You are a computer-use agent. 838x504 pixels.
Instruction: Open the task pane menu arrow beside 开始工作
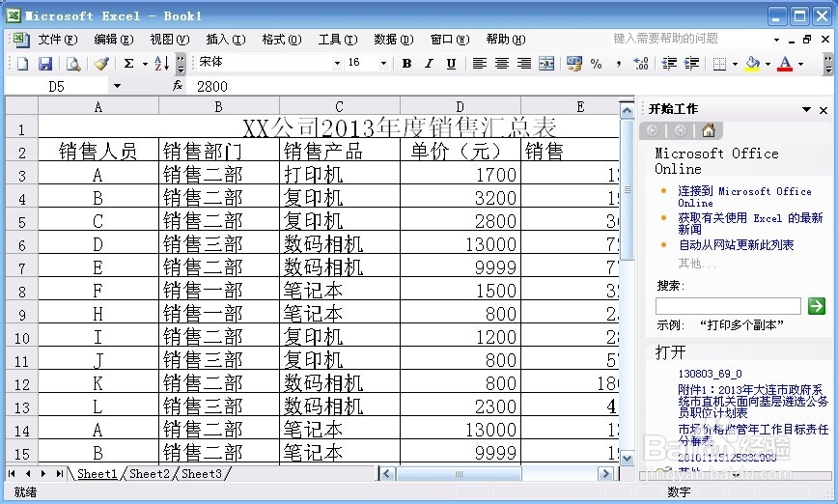tap(806, 109)
